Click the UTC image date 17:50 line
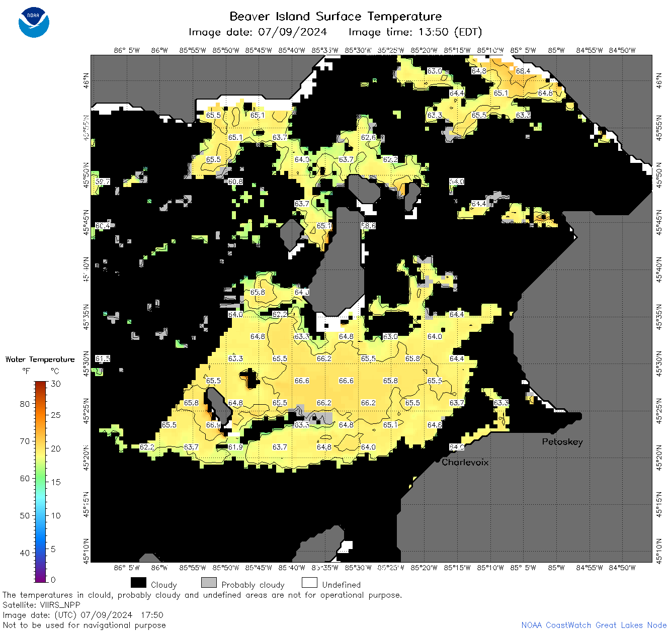Screen dimensions: 672x633 click(83, 615)
